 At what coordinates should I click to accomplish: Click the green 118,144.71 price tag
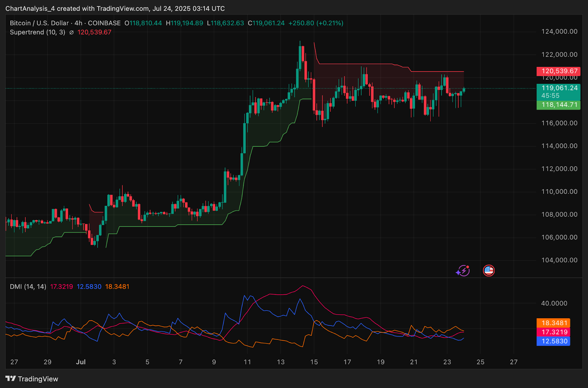click(559, 105)
